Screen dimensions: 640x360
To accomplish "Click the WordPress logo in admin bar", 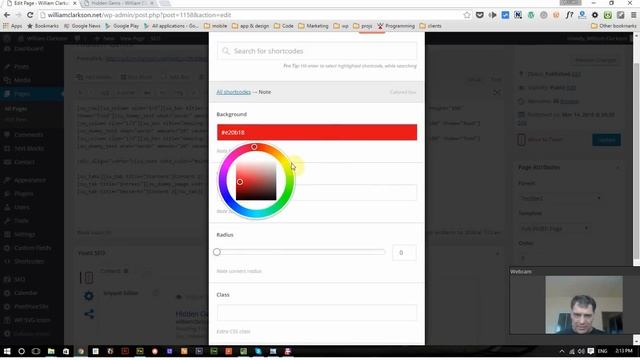I will tap(7, 38).
